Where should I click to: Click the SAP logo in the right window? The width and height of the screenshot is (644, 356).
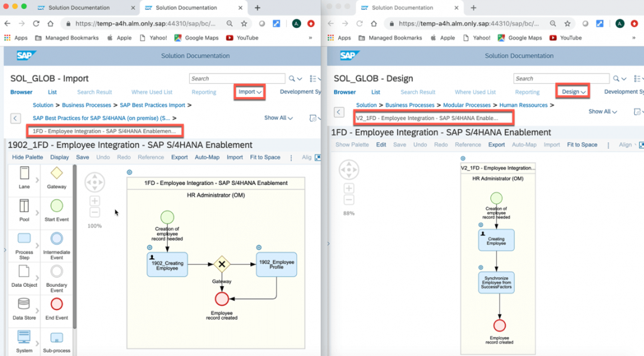[350, 55]
